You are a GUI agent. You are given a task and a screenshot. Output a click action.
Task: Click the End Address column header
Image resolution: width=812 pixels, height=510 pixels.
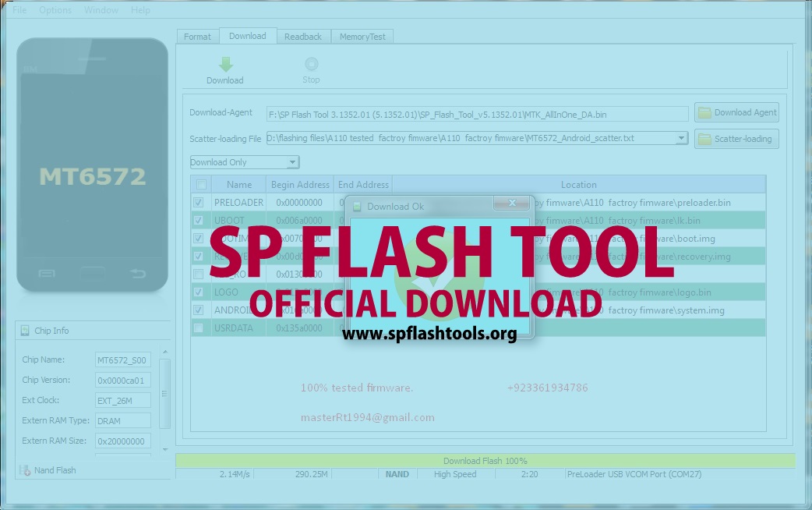pos(363,185)
